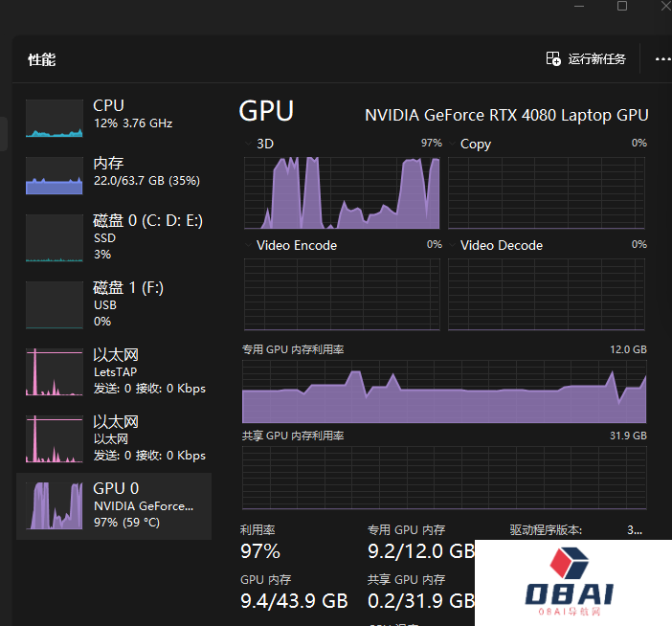Viewport: 672px width, 626px height.
Task: Click inside the 3D engine utilization graph
Action: 342,193
